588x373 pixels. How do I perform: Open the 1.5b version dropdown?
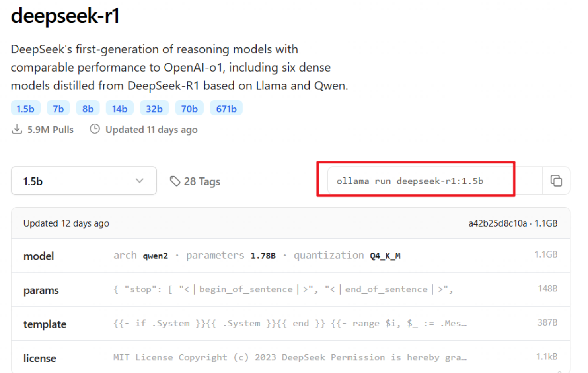pos(84,181)
